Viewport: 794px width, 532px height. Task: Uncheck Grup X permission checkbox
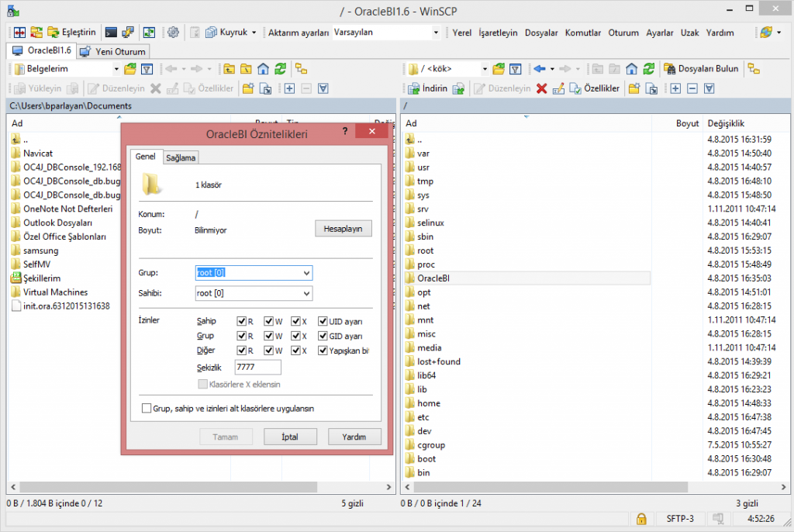[x=295, y=336]
